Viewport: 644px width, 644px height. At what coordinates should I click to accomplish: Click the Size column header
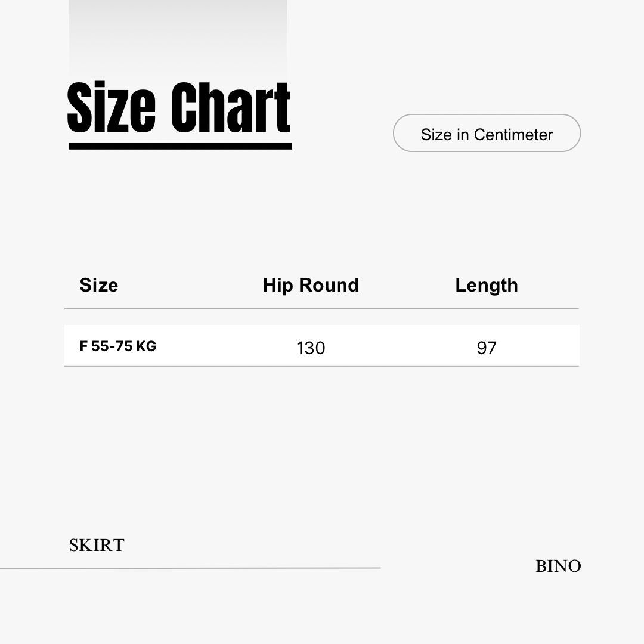[x=98, y=285]
